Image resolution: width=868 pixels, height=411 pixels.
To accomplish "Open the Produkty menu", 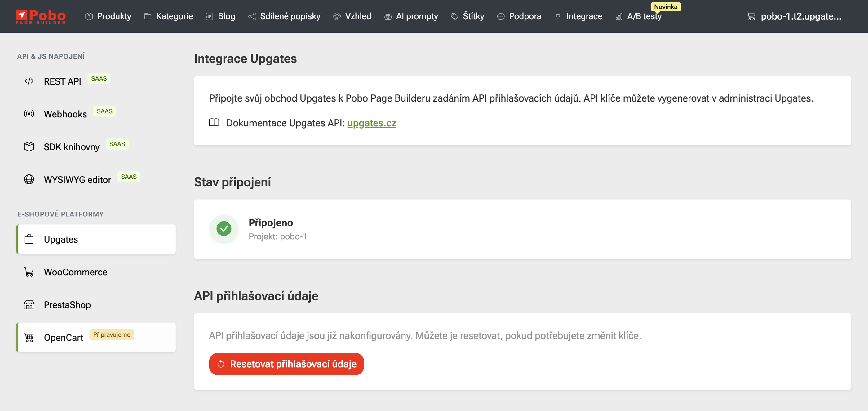I will point(108,16).
